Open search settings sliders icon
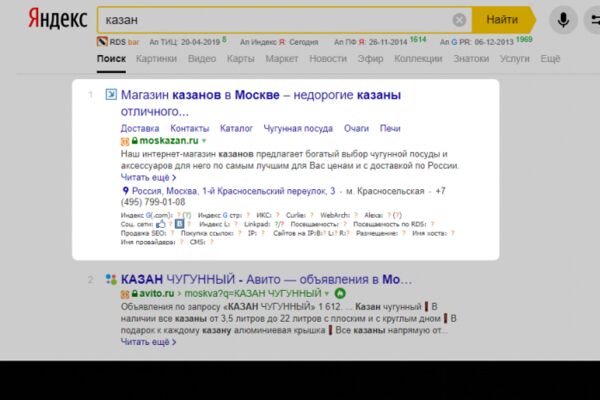 coord(594,20)
